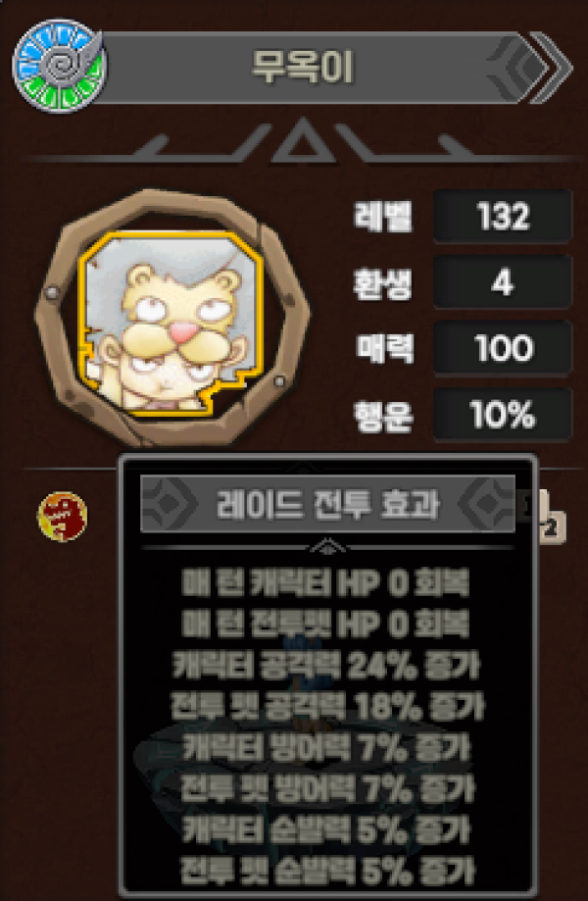Click the 행운 value box showing 10%
The height and width of the screenshot is (901, 588).
[503, 415]
